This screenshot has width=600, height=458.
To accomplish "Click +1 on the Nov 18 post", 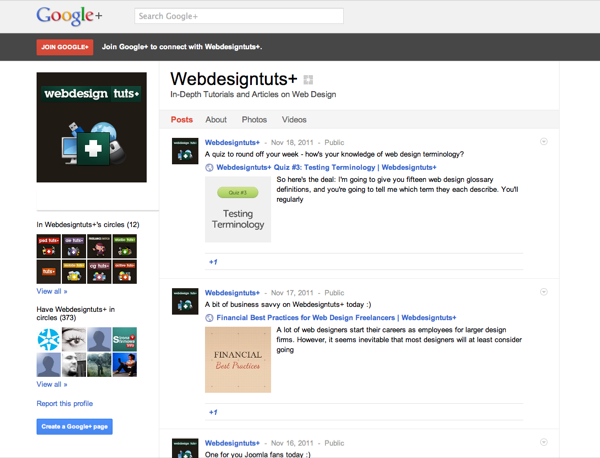I will [x=213, y=262].
